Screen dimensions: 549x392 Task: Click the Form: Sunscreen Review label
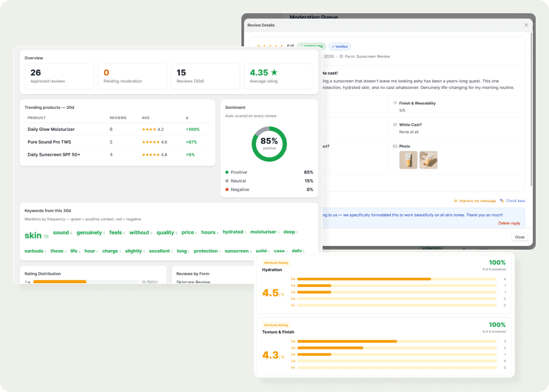367,56
